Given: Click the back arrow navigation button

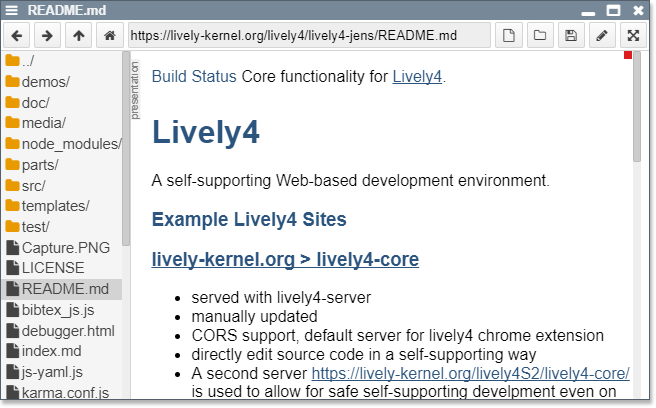Looking at the screenshot, I should (17, 35).
